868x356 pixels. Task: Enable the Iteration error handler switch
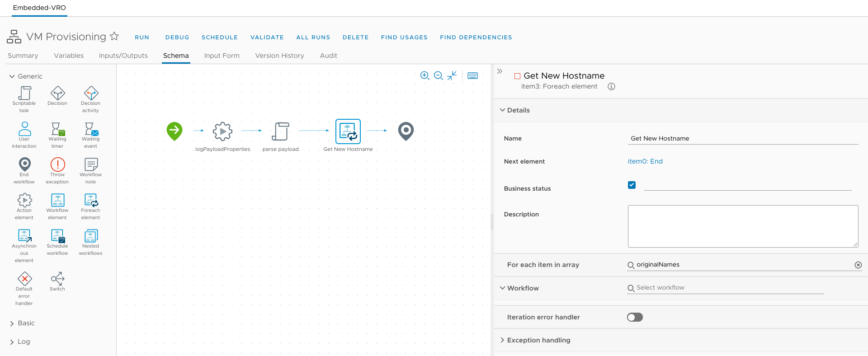[635, 317]
